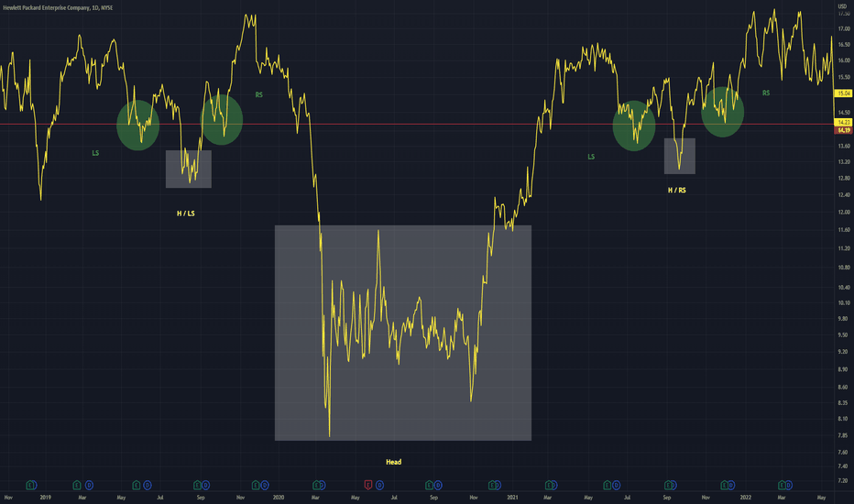Image resolution: width=854 pixels, height=504 pixels.
Task: Open the earnings marker near Sep 2019
Action: (x=198, y=485)
